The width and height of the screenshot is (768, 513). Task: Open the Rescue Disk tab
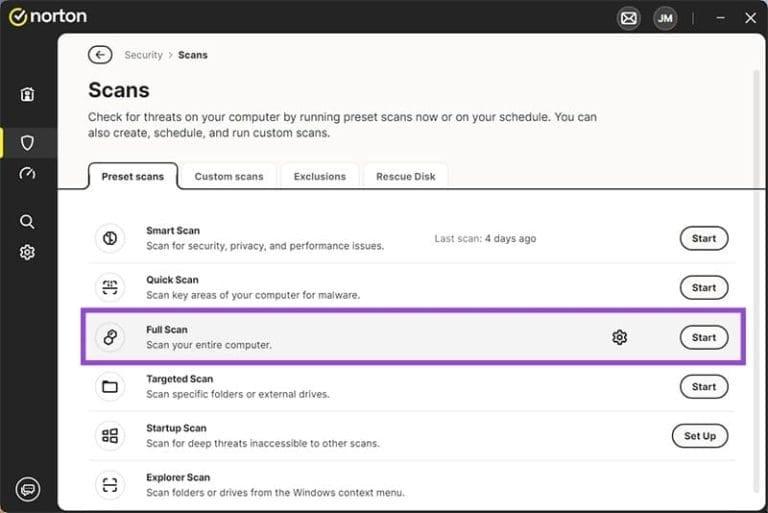point(406,176)
